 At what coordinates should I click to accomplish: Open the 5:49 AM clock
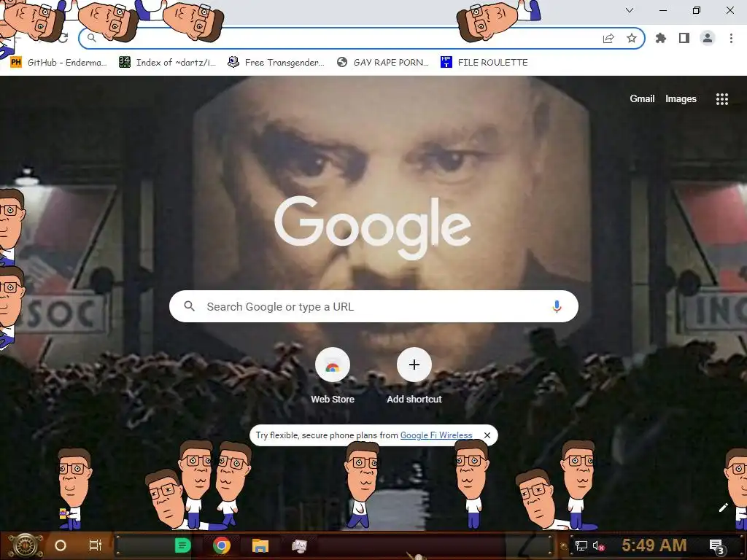click(654, 545)
